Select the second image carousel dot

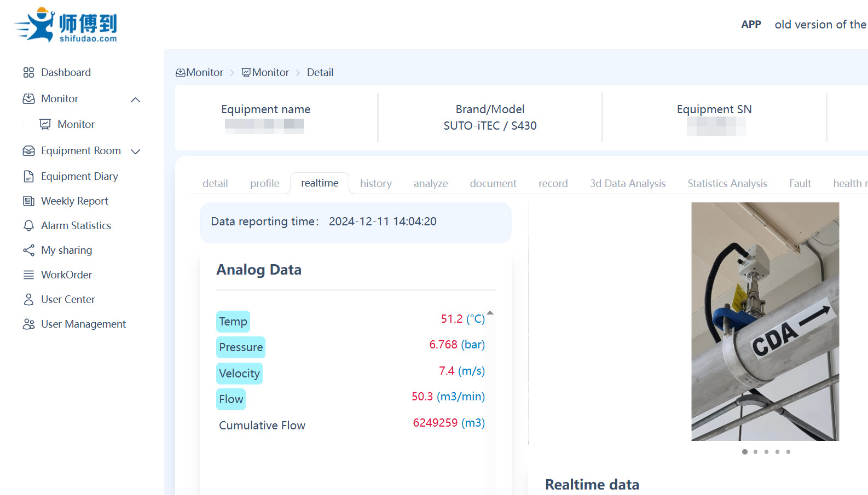[755, 452]
